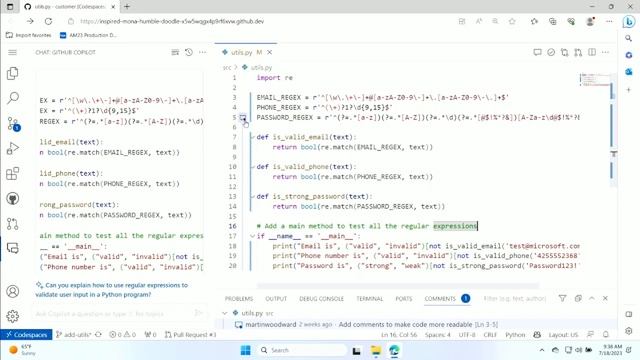Screen dimensions: 640x360
Task: Maximize the bottom panel with chevron
Action: [592, 298]
